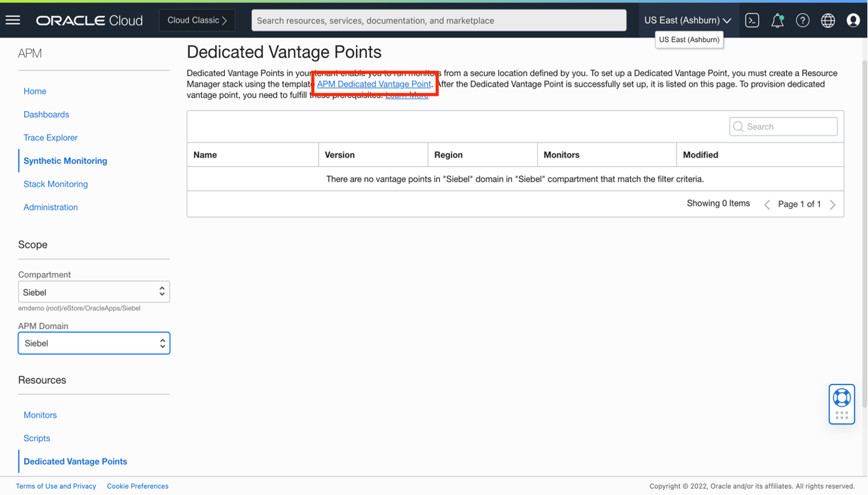Open the user profile avatar menu
This screenshot has width=868, height=495.
click(x=853, y=20)
